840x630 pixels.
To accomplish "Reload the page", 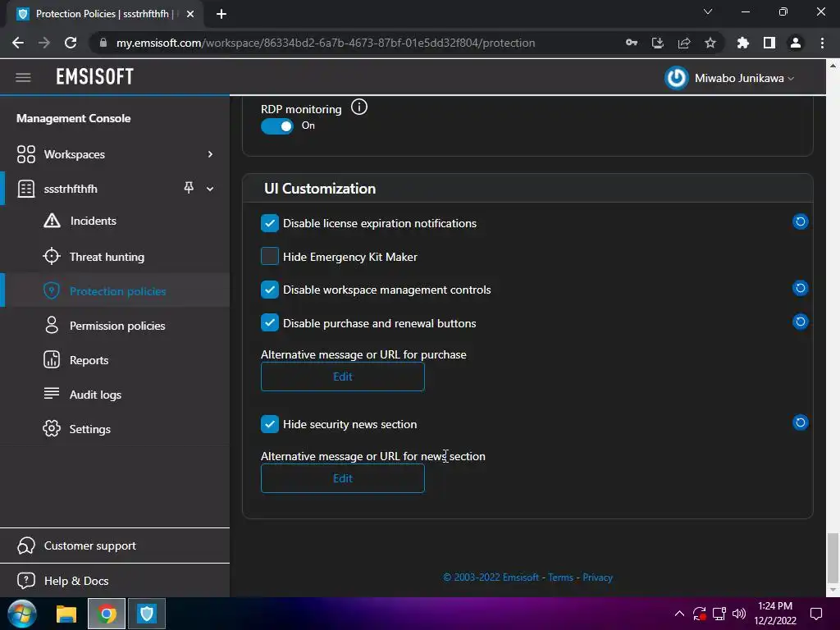I will [x=71, y=43].
